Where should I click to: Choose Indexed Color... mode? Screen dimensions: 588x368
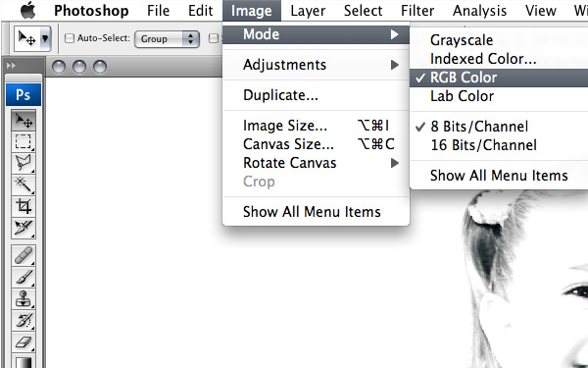coord(499,59)
